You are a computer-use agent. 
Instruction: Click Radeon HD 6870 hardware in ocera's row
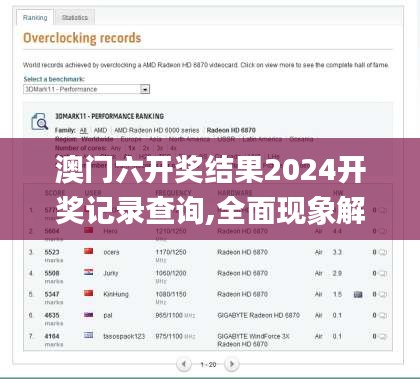pyautogui.click(x=242, y=252)
